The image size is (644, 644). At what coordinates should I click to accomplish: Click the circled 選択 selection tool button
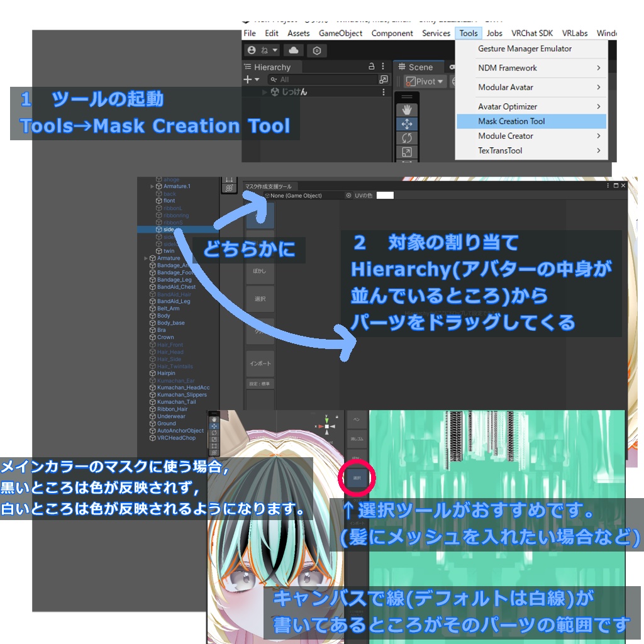pyautogui.click(x=356, y=479)
